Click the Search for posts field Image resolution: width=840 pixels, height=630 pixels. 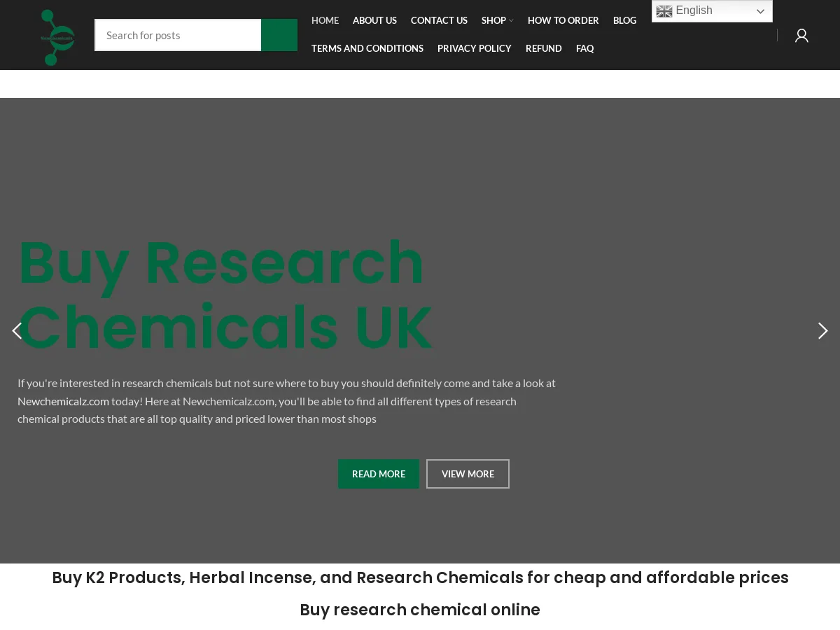click(178, 35)
